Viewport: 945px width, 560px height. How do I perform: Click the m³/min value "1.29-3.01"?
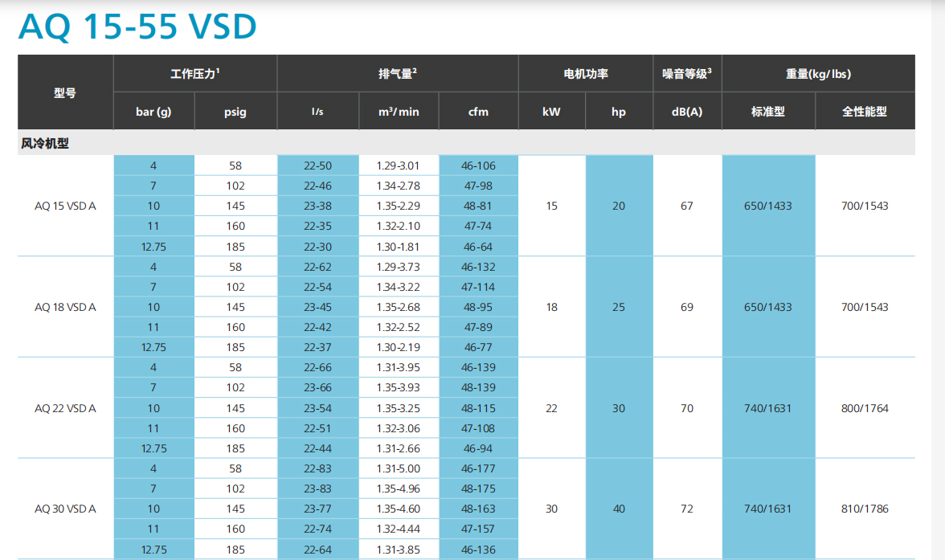(399, 166)
